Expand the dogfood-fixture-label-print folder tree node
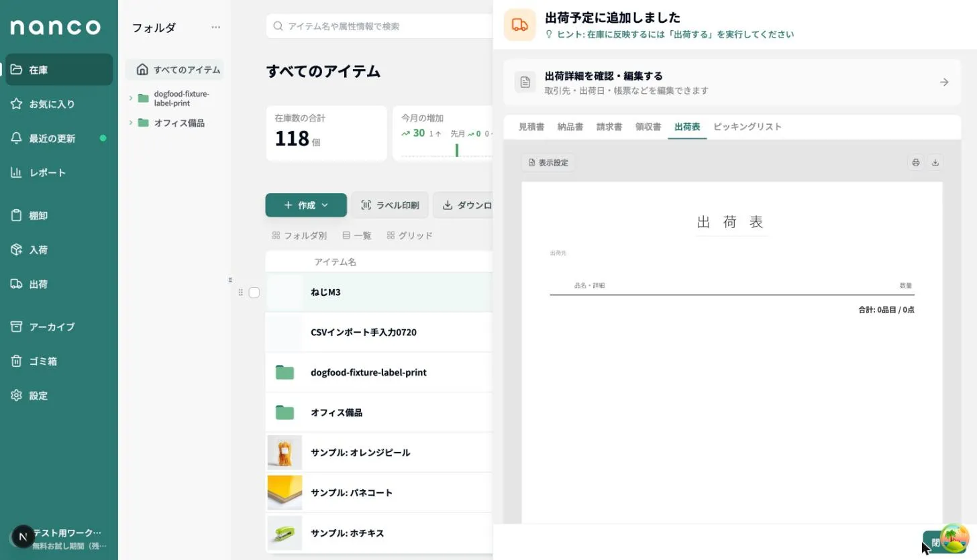977x560 pixels. point(131,99)
